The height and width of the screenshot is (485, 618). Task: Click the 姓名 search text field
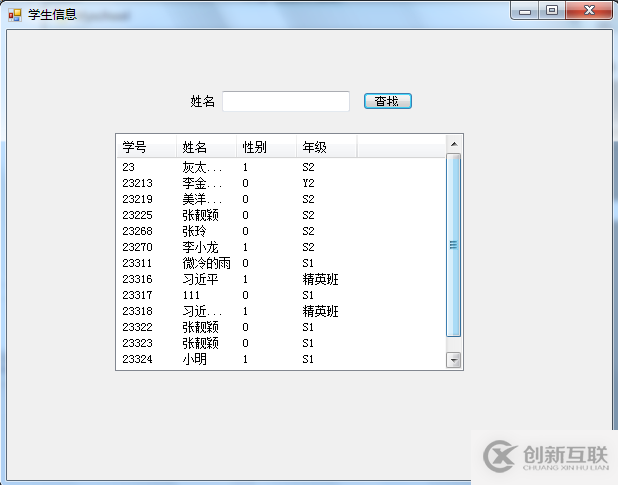pyautogui.click(x=286, y=101)
